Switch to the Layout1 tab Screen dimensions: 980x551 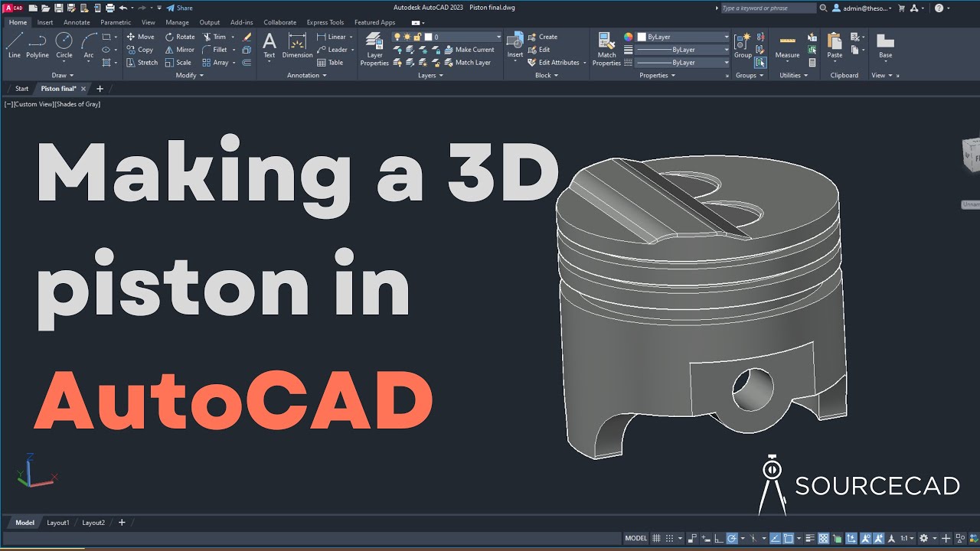click(x=58, y=523)
